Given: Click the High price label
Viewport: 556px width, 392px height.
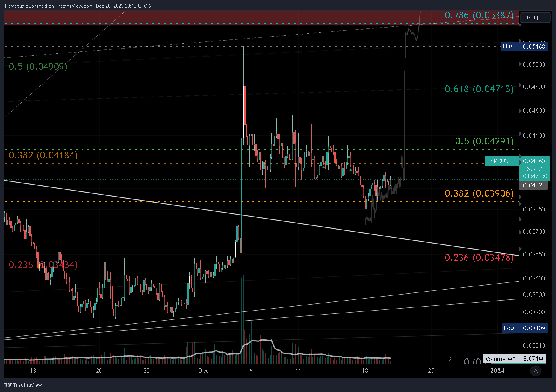Looking at the screenshot, I should pos(509,46).
